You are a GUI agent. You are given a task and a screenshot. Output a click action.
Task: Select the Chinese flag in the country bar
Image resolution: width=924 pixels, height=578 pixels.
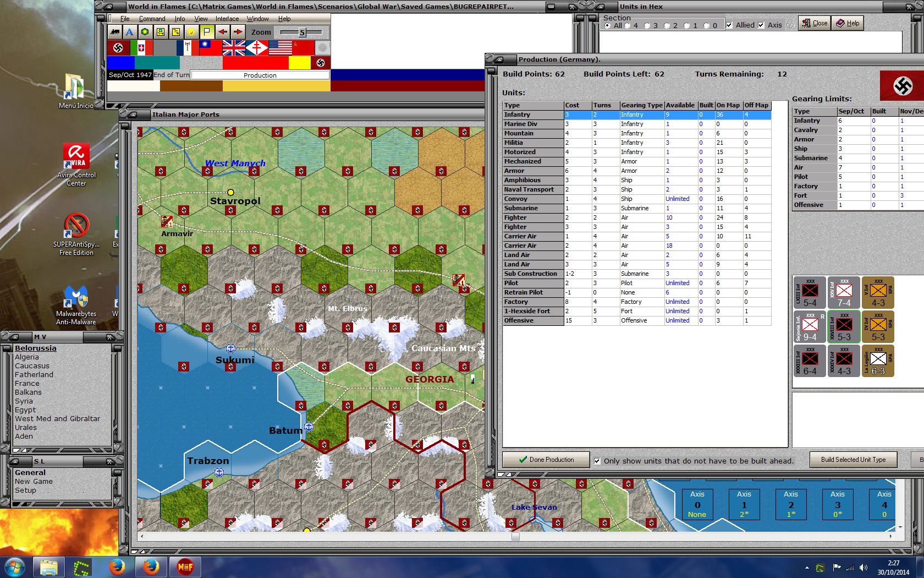[210, 48]
